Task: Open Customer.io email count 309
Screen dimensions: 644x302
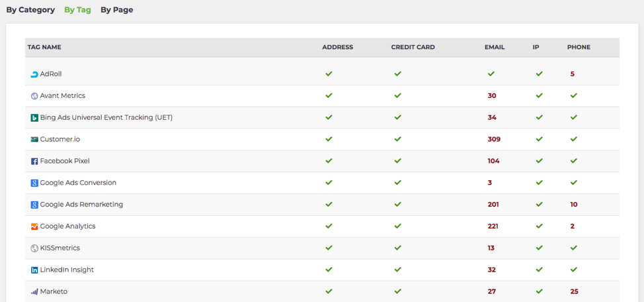Action: [494, 139]
